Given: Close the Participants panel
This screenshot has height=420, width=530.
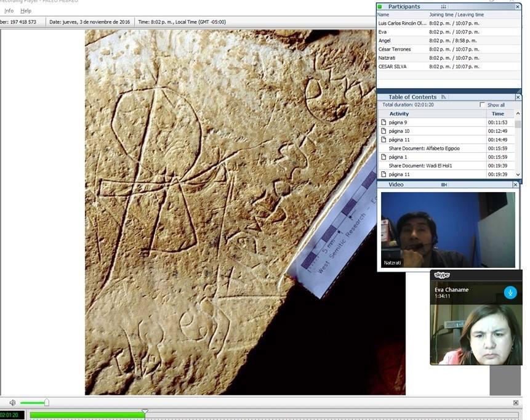Looking at the screenshot, I should 518,7.
